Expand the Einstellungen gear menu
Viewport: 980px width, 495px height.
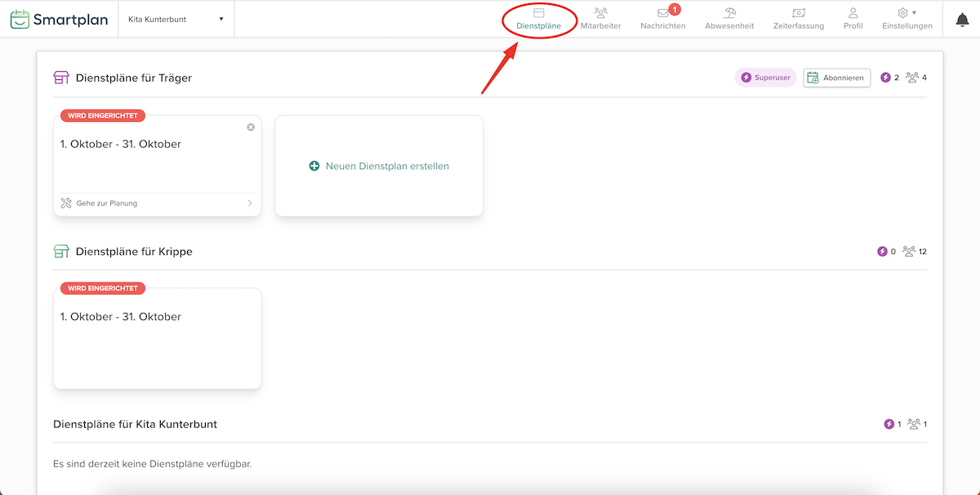coord(906,19)
